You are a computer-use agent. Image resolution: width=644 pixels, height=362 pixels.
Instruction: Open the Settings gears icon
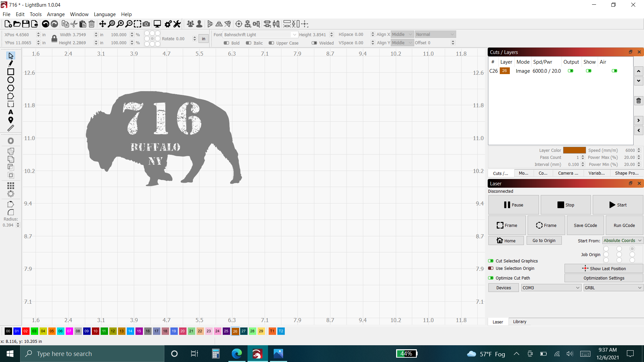(x=168, y=24)
